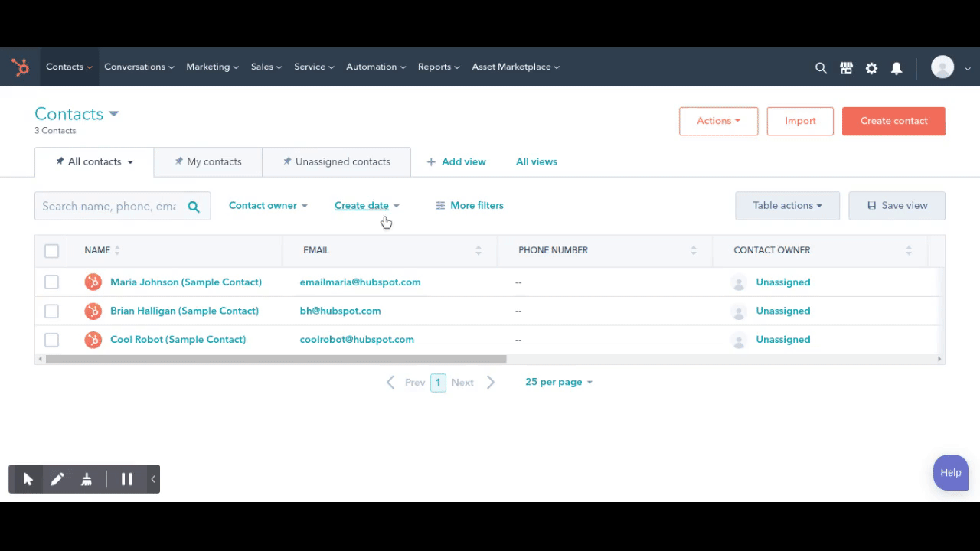Select the eraser broom annotation tool
The width and height of the screenshot is (980, 551).
87,479
